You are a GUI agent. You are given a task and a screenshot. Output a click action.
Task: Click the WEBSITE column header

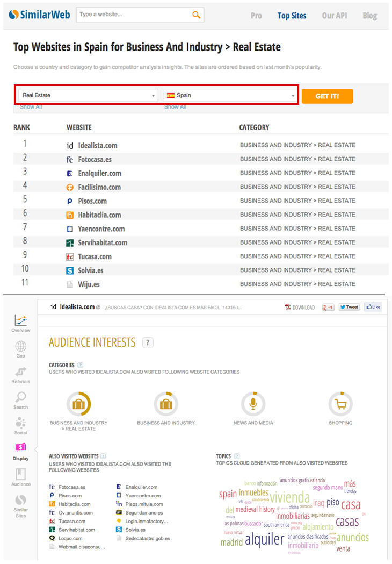click(79, 127)
